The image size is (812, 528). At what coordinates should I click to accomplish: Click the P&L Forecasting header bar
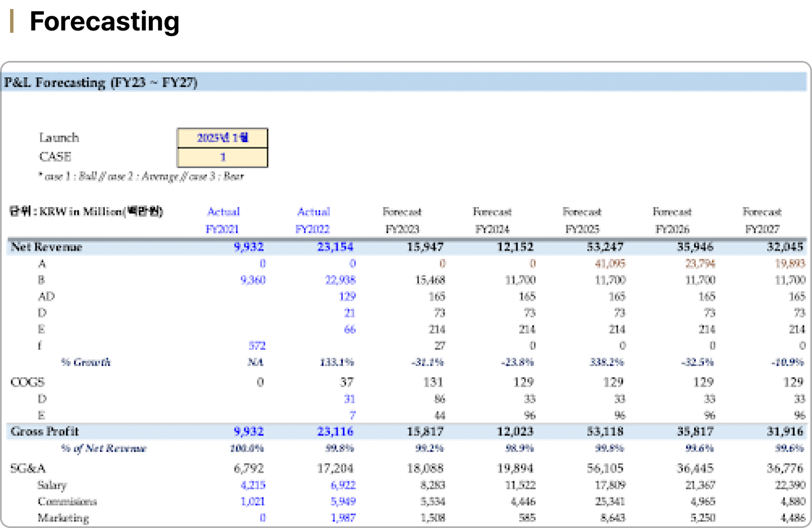(405, 82)
